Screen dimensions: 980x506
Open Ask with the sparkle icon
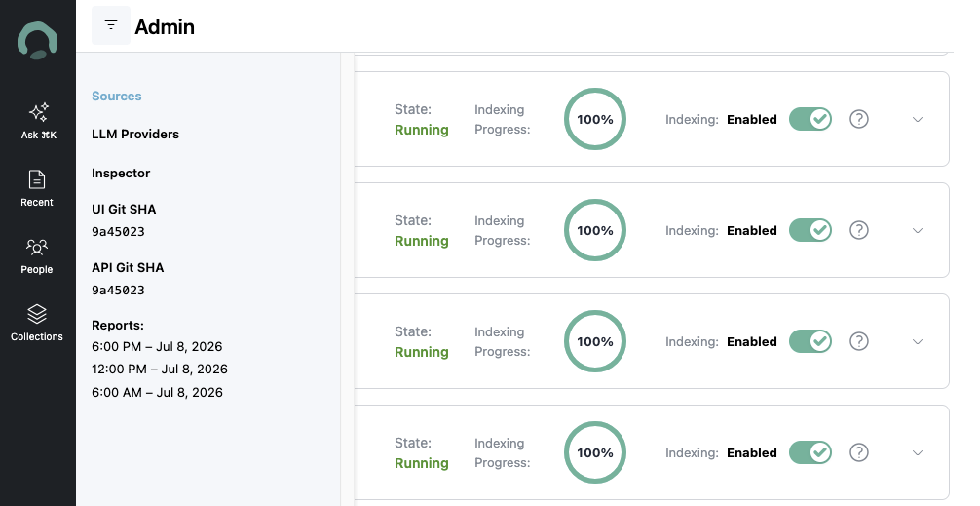pos(38,112)
